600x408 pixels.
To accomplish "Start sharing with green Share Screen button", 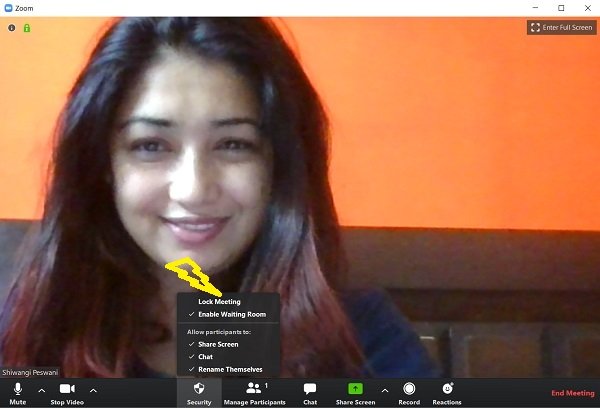I will pos(355,393).
